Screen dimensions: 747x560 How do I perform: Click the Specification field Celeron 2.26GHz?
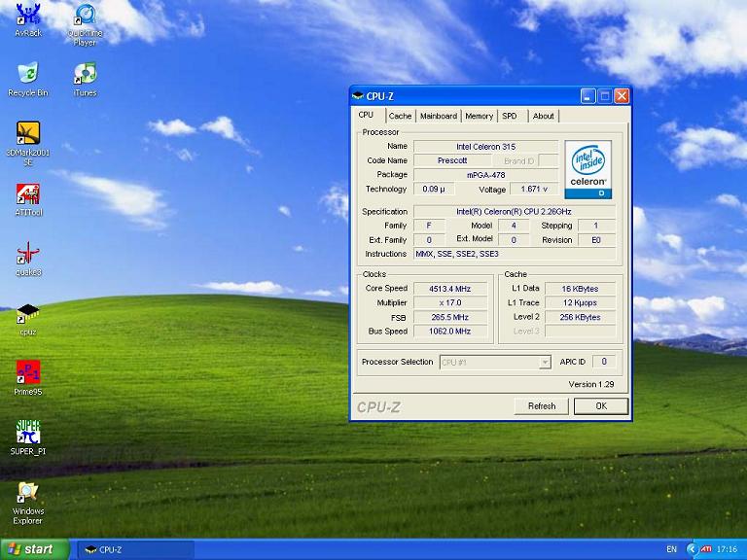514,211
